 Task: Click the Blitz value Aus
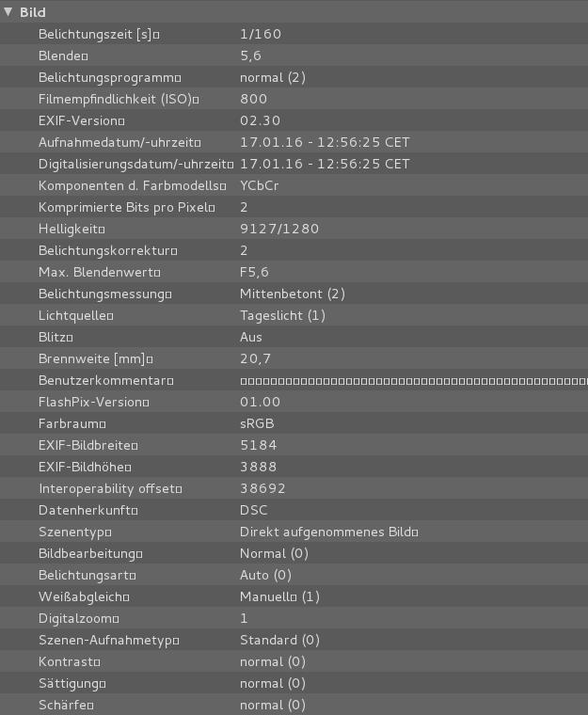tap(251, 337)
